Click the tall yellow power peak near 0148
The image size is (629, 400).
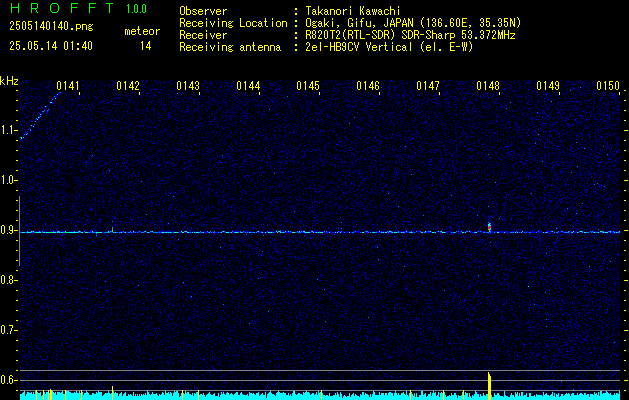[x=489, y=386]
